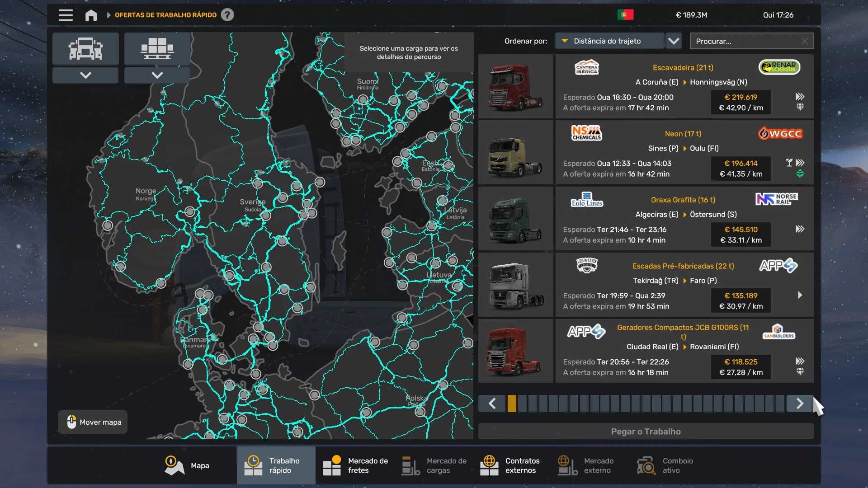Select the cargo pallet filter icon

click(x=157, y=48)
